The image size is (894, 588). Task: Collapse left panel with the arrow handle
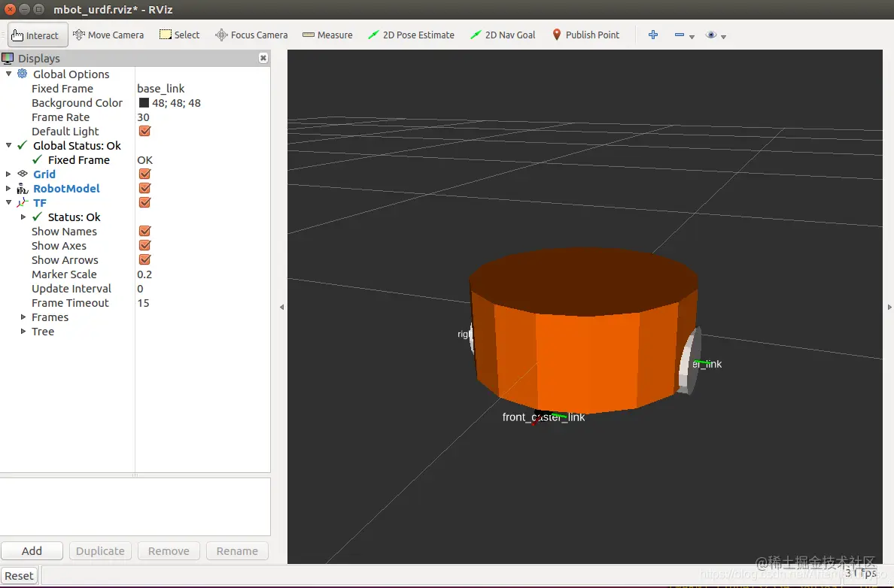(x=281, y=307)
